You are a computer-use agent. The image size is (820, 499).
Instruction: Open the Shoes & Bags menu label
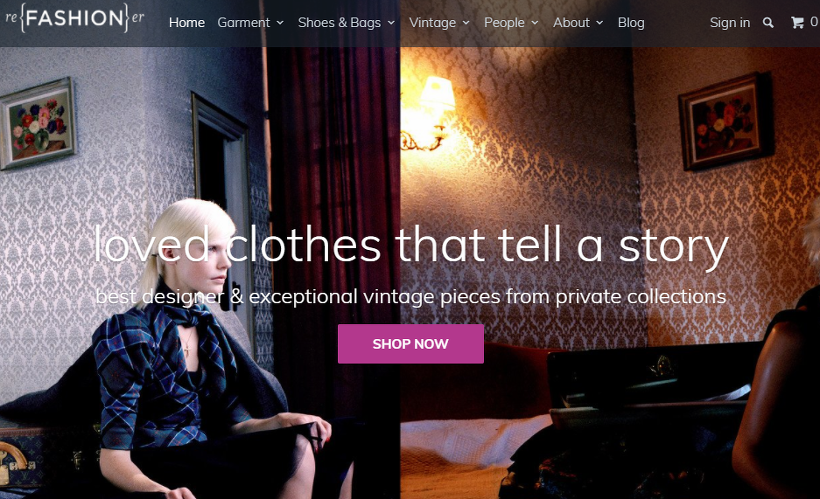coord(339,22)
